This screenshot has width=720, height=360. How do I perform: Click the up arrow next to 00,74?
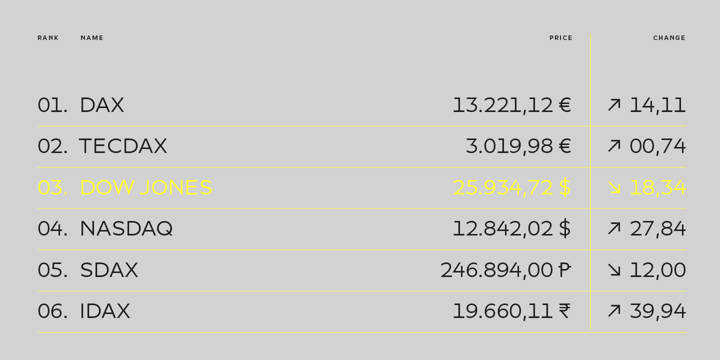(614, 146)
